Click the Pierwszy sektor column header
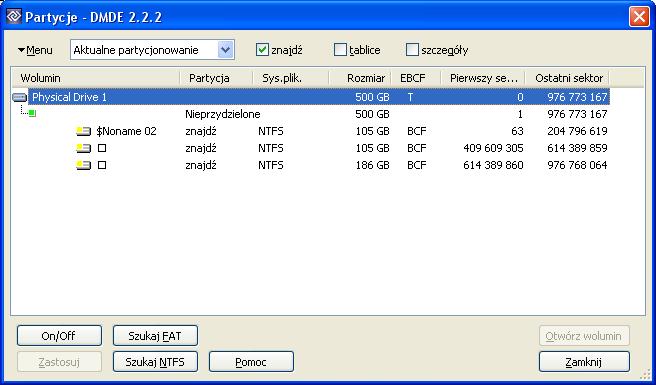This screenshot has height=385, width=656. (483, 78)
